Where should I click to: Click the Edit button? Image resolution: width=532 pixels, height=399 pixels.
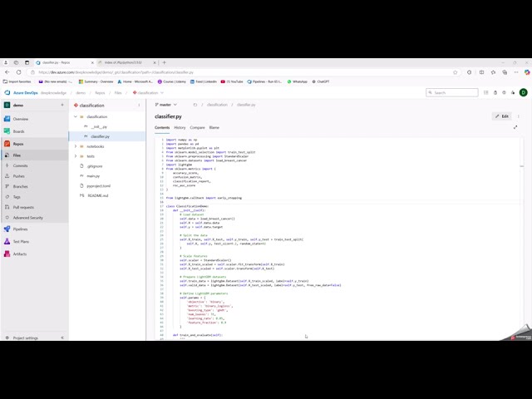(502, 116)
